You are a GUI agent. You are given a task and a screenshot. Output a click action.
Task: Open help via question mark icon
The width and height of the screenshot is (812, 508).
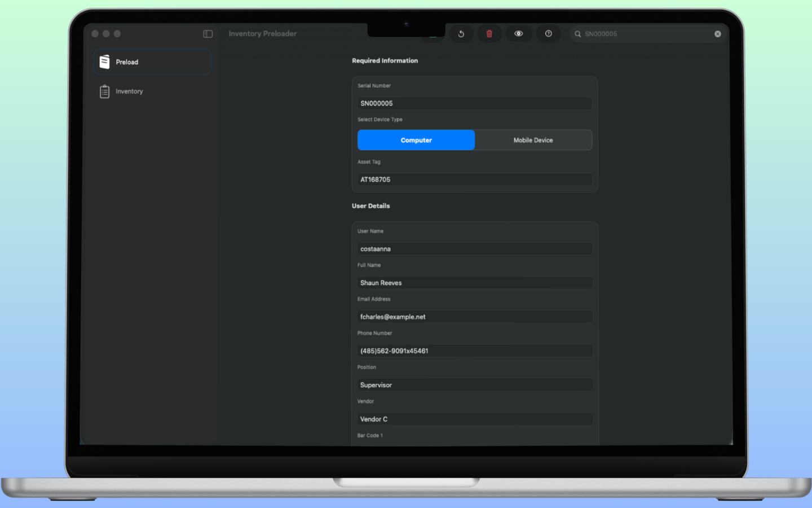(548, 34)
